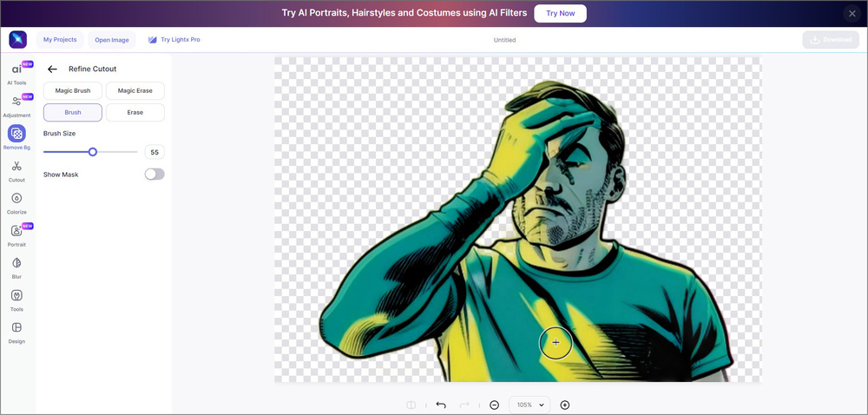Expand the 105% zoom level dropdown
The width and height of the screenshot is (868, 415).
[x=529, y=405]
